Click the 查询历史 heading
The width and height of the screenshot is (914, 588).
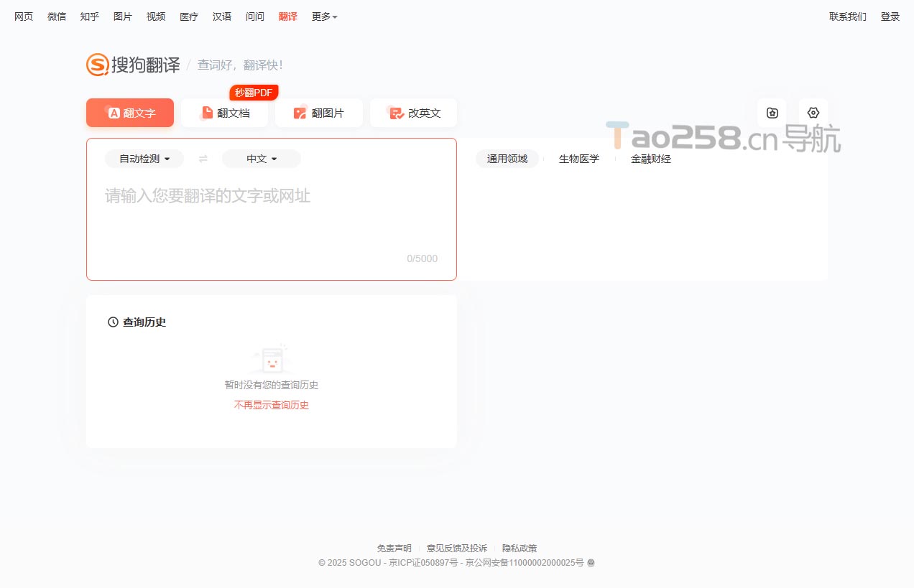coord(137,322)
